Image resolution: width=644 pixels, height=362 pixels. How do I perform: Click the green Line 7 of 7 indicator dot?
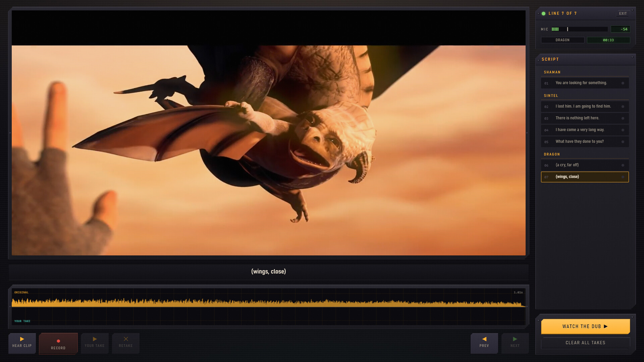tap(543, 13)
